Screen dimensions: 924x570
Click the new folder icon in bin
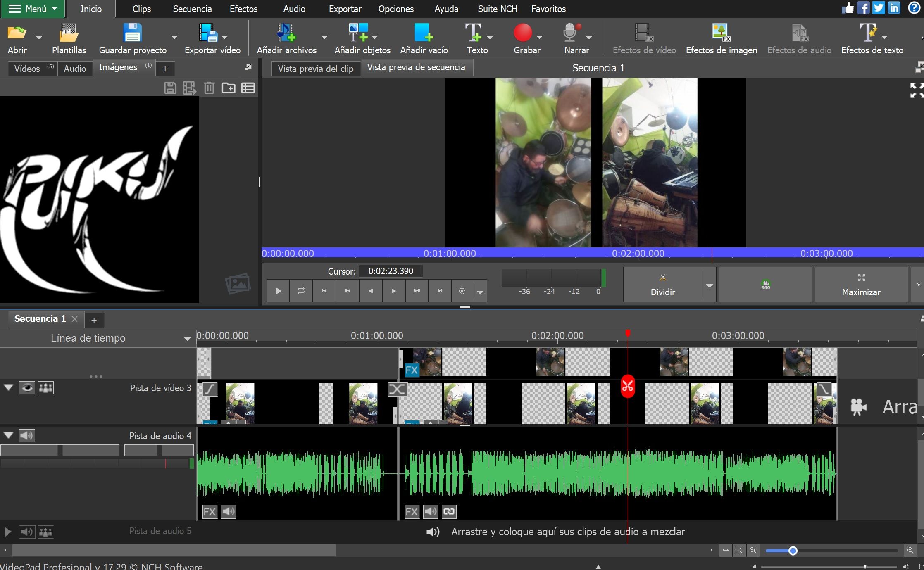pyautogui.click(x=228, y=88)
